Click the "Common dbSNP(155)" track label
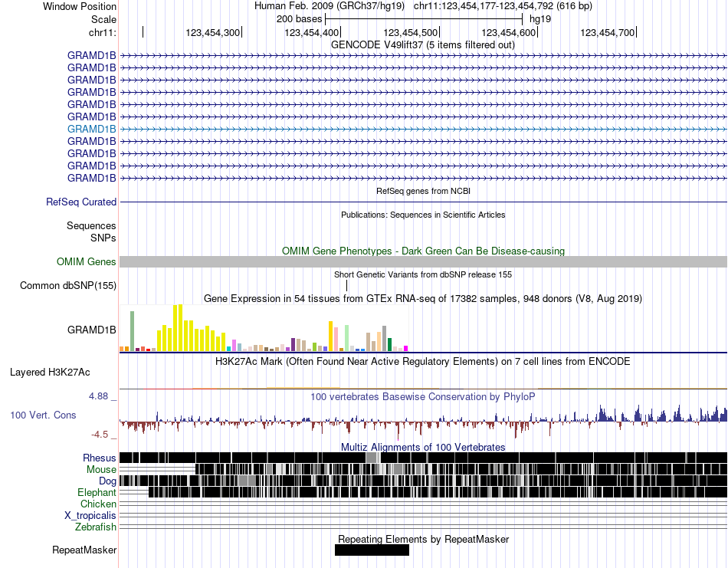Screen dimensions: 728x568 coord(67,286)
